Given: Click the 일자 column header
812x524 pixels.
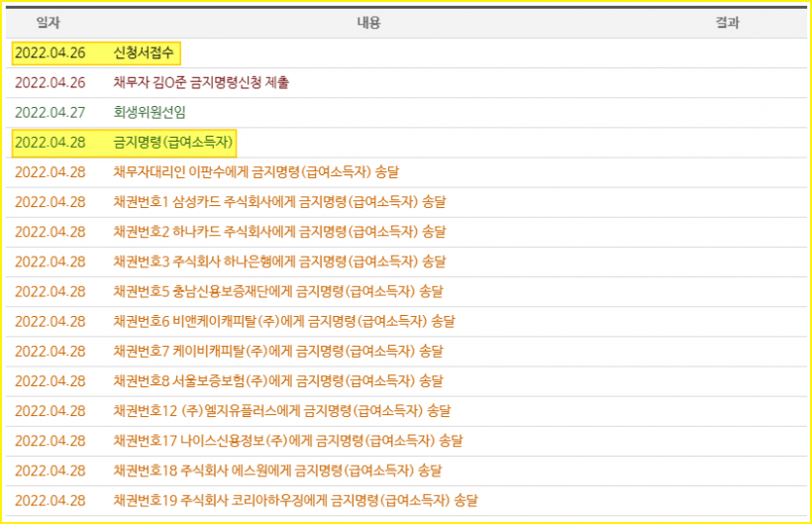Looking at the screenshot, I should click(x=48, y=23).
